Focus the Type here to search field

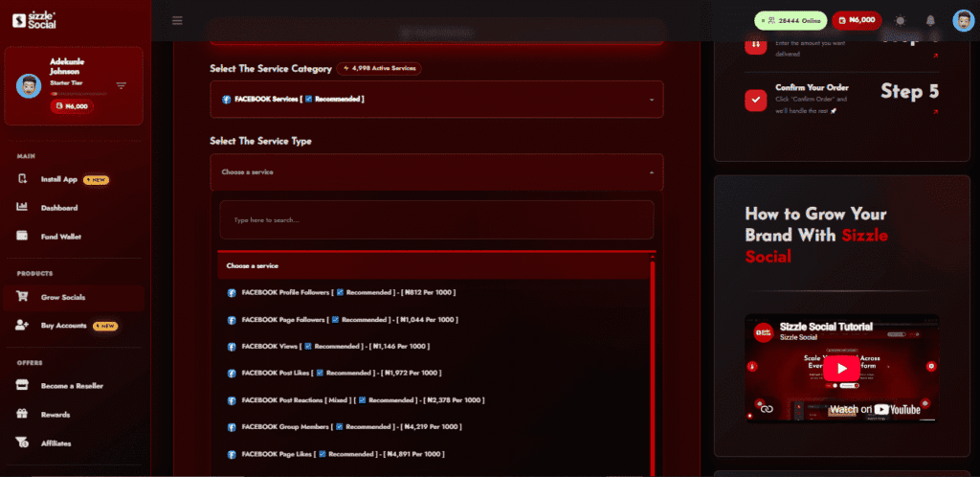click(436, 220)
